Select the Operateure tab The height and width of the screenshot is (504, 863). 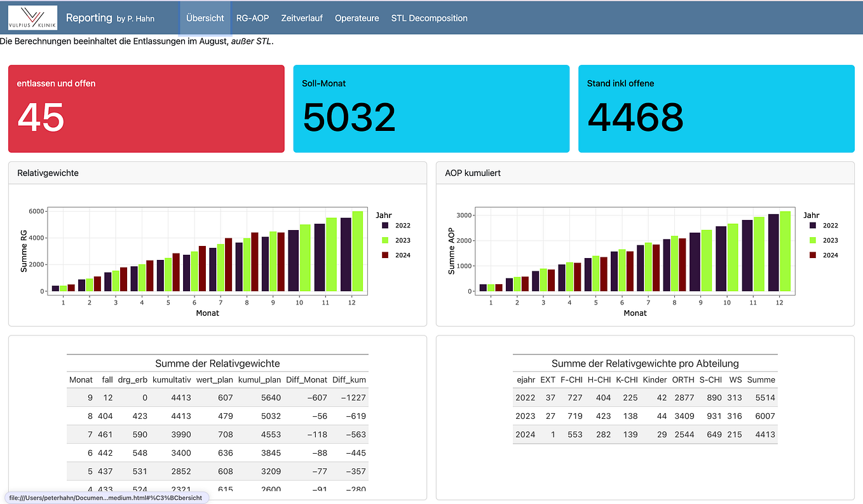[x=357, y=18]
